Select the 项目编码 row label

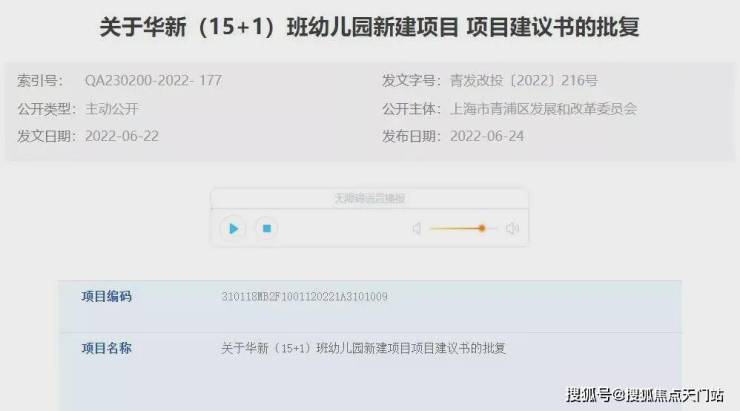[107, 297]
